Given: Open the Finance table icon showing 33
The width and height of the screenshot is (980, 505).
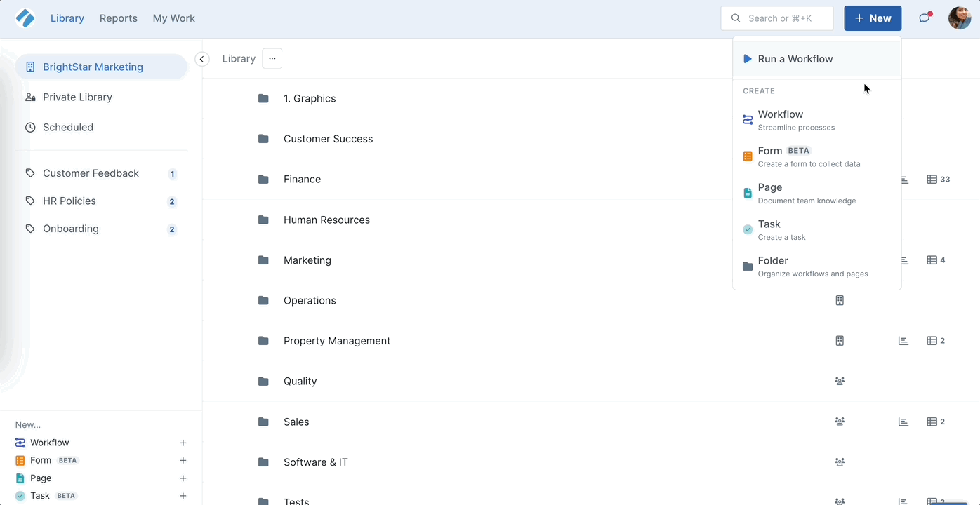Looking at the screenshot, I should [939, 180].
